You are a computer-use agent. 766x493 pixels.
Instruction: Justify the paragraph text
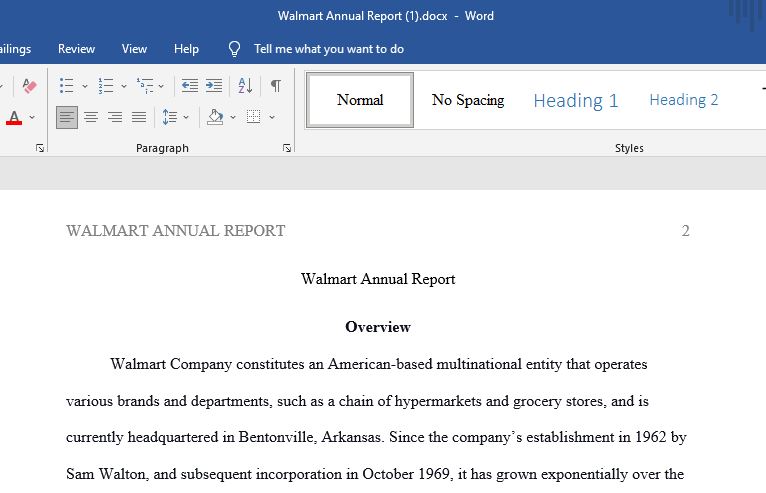pos(139,117)
